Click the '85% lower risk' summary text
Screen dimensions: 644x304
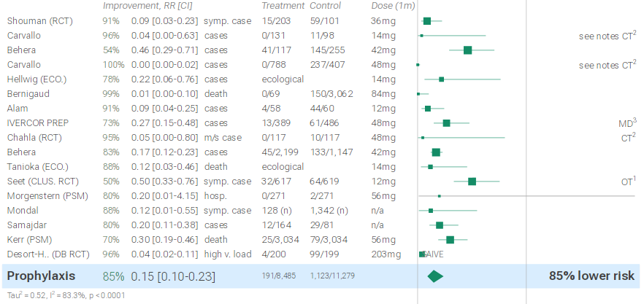pos(591,276)
